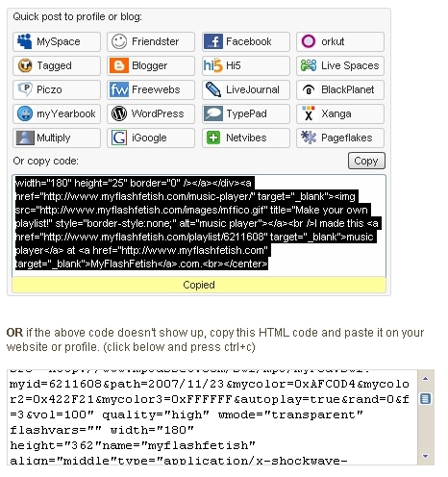Click the scrollbar thumb in the HTML code box

coord(426,399)
